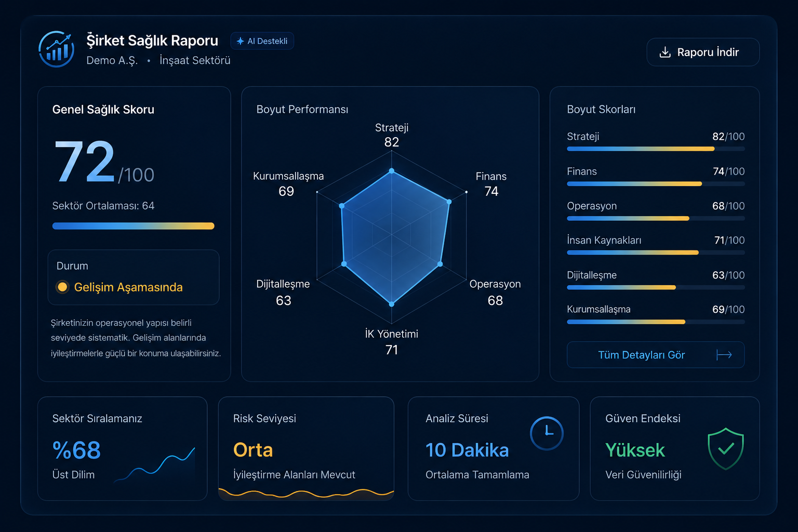
Task: Click the İK Yönetimi 71 radar label
Action: point(392,342)
